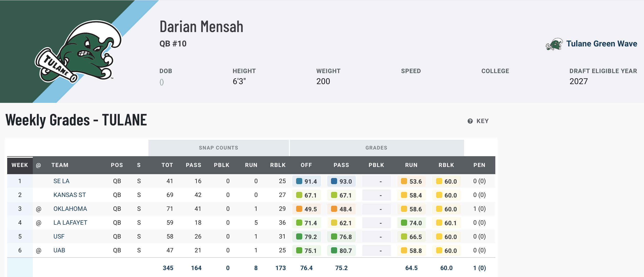This screenshot has height=277, width=644.
Task: Click the green 74.0 run grade swatch
Action: click(404, 223)
